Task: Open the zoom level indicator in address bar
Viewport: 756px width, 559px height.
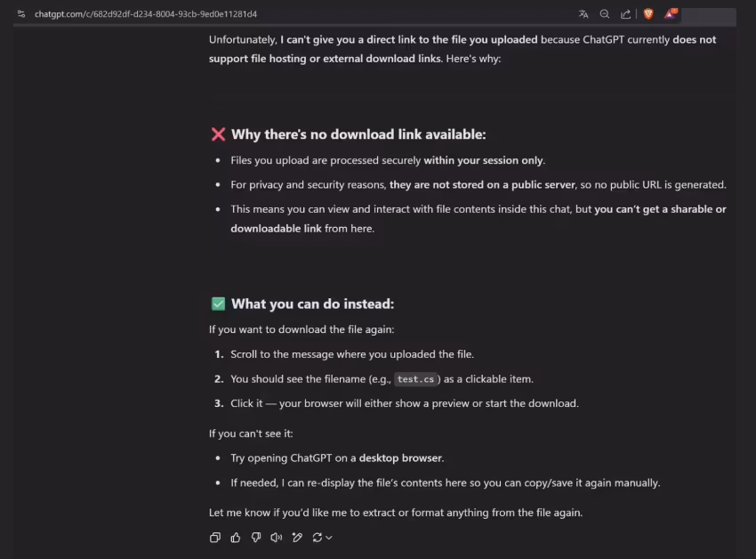Action: (605, 14)
